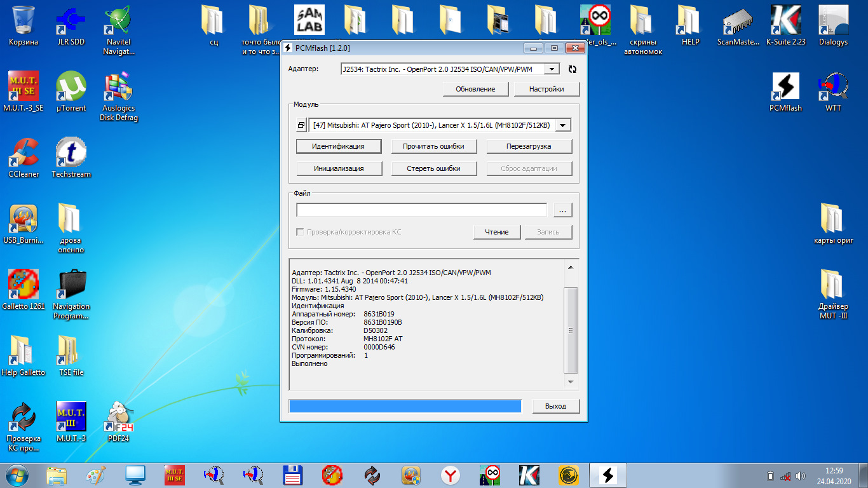Expand the Mitsubishi module dropdown

(562, 125)
